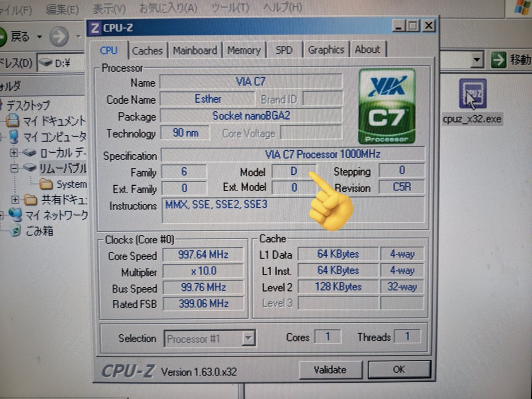
Task: Click the Family value 6
Action: 184,172
